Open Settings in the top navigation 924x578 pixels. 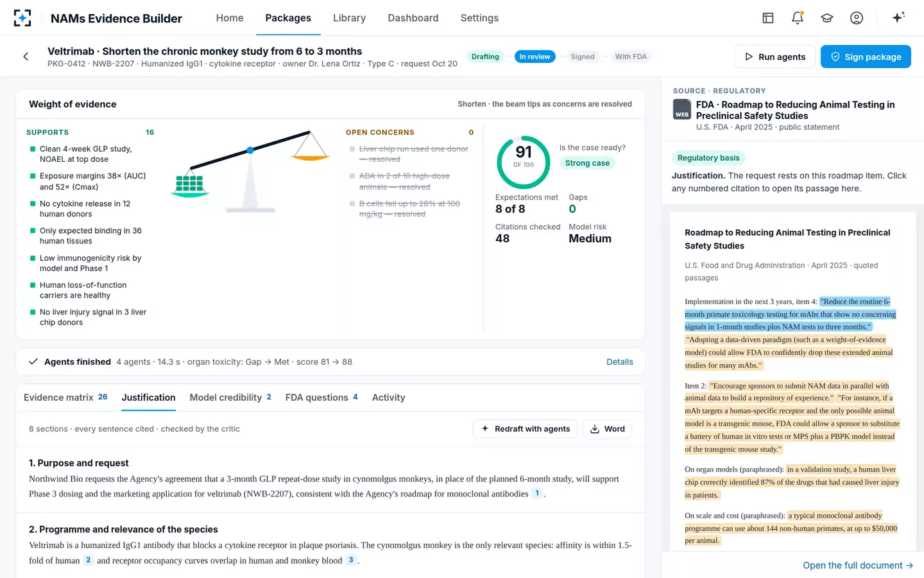tap(479, 18)
